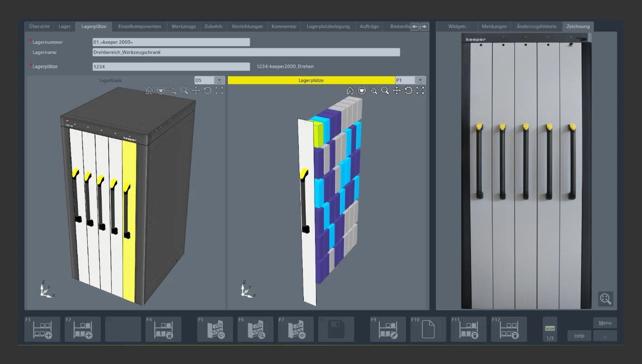This screenshot has height=364, width=642.
Task: Click the Menu button
Action: coord(604,322)
